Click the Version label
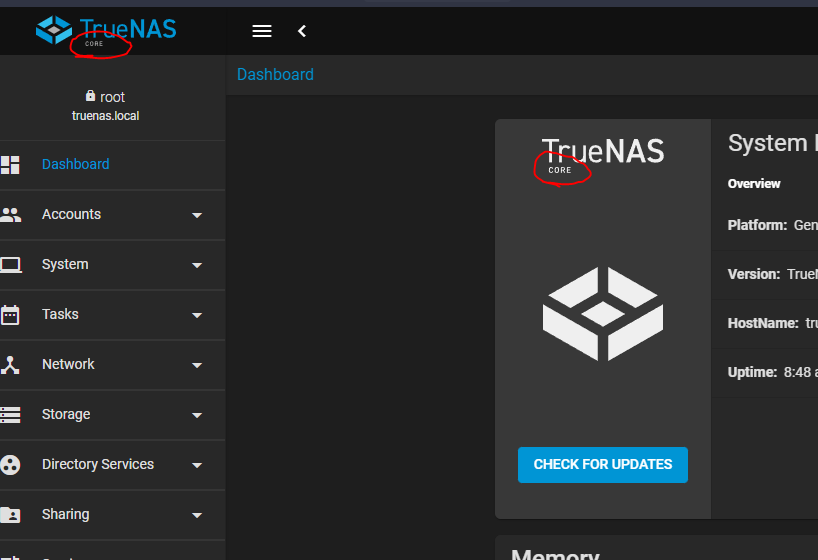Viewport: 818px width, 560px height. click(754, 274)
